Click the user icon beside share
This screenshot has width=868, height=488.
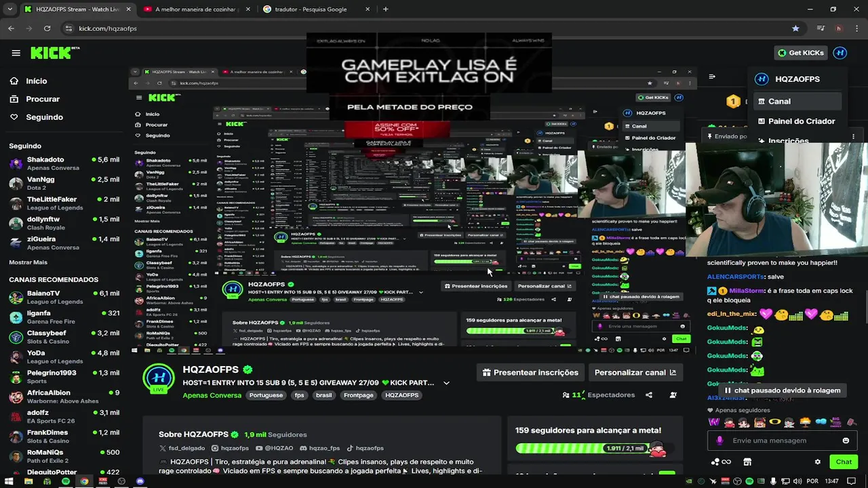(673, 395)
